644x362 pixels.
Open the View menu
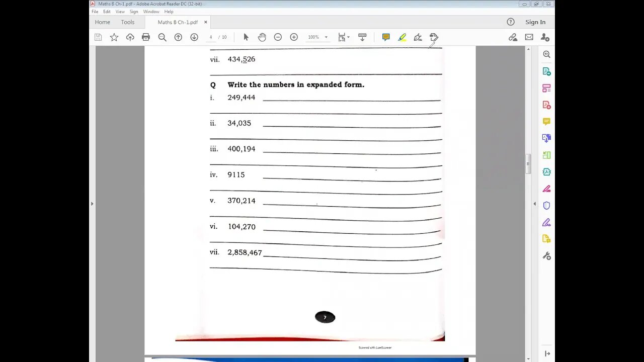(x=120, y=12)
